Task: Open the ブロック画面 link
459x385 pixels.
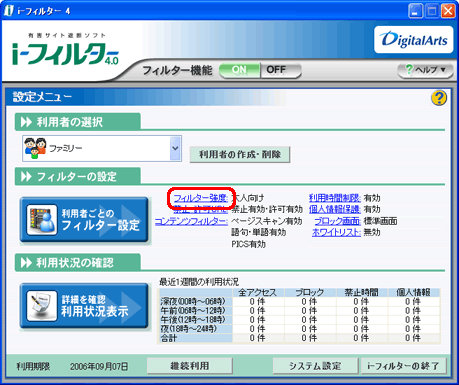Action: (x=338, y=221)
